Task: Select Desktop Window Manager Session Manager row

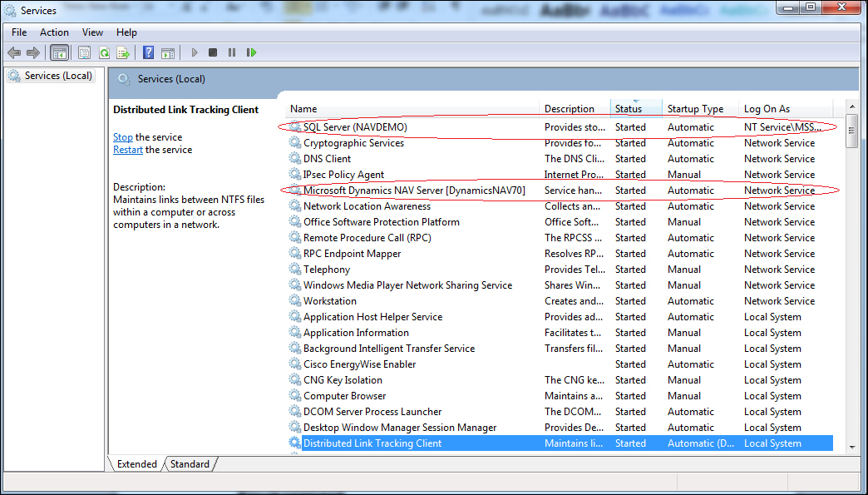Action: [559, 428]
